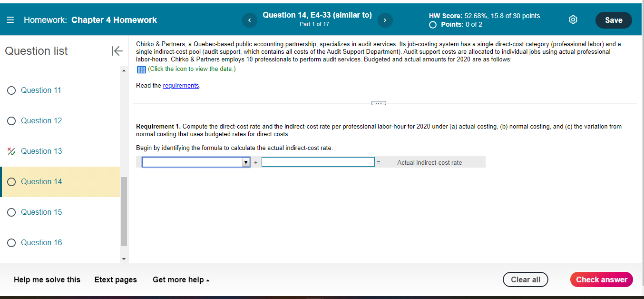644x299 pixels.
Task: Expand the Get more help menu
Action: (x=181, y=279)
